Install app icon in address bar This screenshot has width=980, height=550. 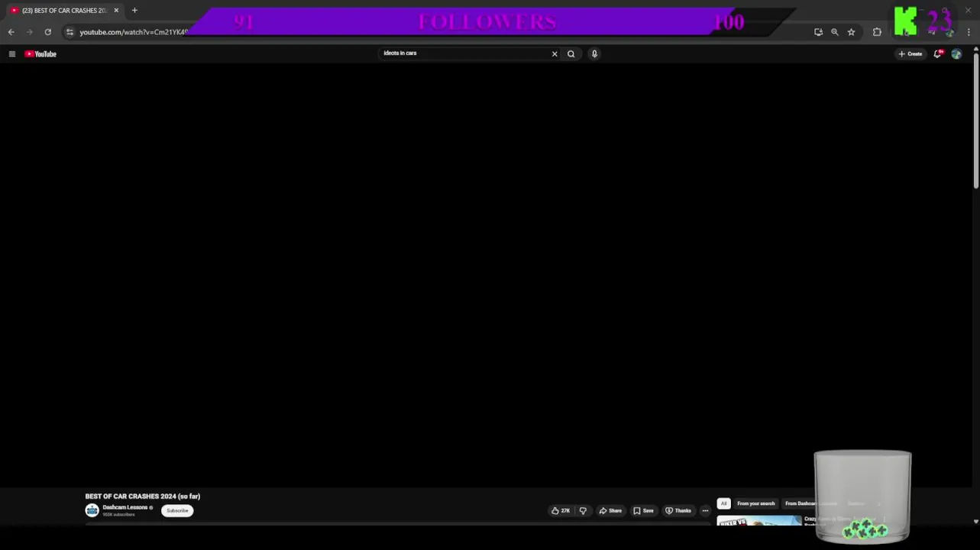[818, 32]
